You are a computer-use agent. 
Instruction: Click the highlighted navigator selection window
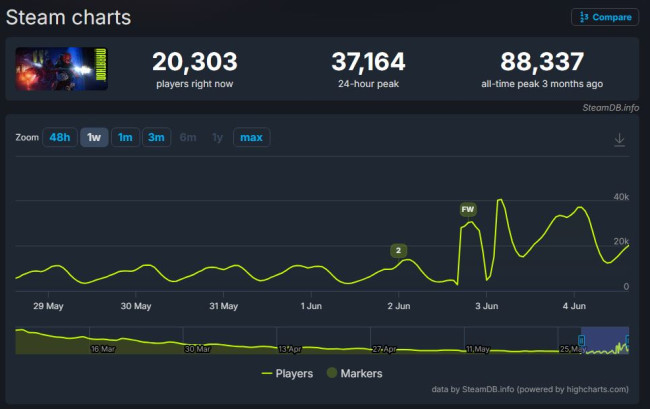[x=605, y=340]
